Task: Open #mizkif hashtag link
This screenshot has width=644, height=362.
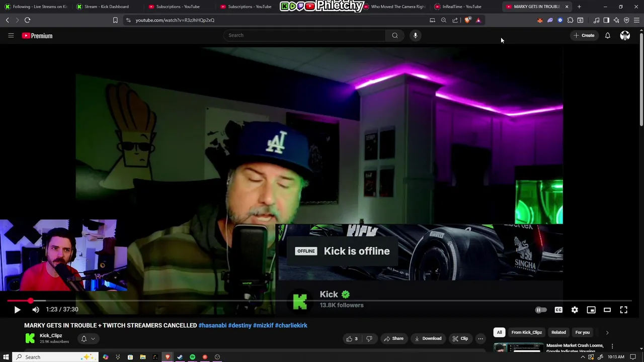Action: (x=263, y=325)
